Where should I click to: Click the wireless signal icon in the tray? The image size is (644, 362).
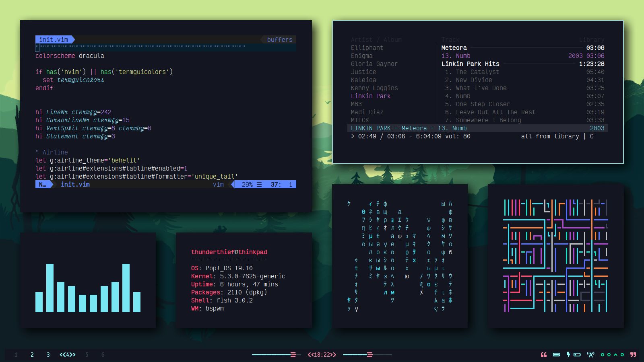590,355
